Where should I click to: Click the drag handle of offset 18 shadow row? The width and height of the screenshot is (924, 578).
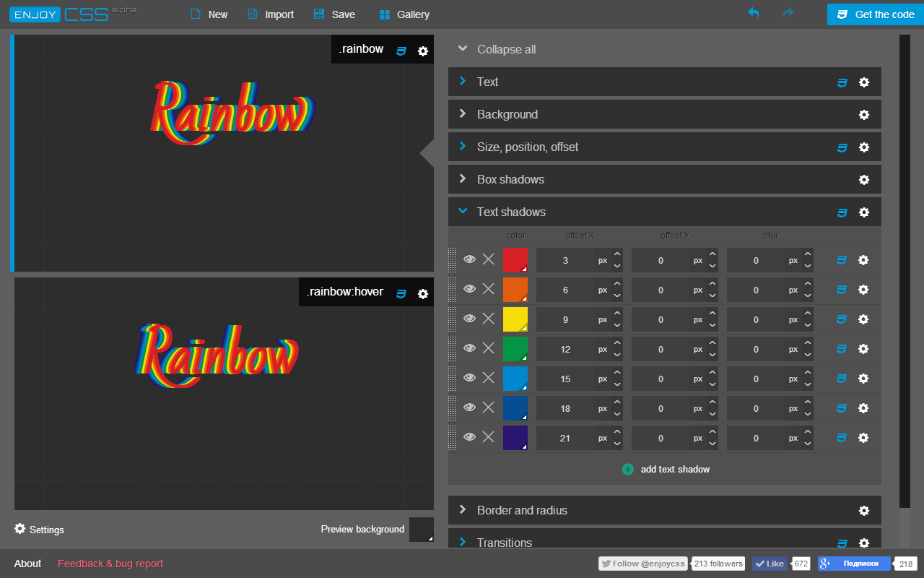tap(453, 408)
